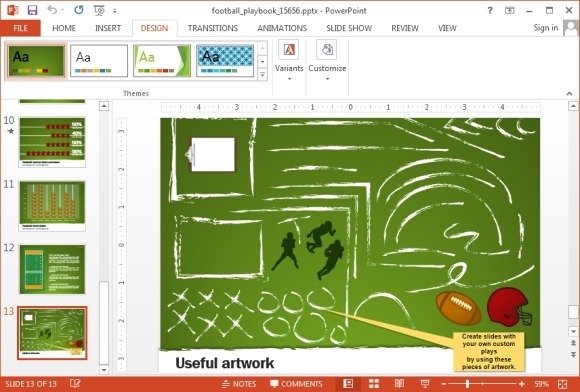Switch to Slide Sorter view icon
Viewport: 580px width, 392px height.
point(374,384)
